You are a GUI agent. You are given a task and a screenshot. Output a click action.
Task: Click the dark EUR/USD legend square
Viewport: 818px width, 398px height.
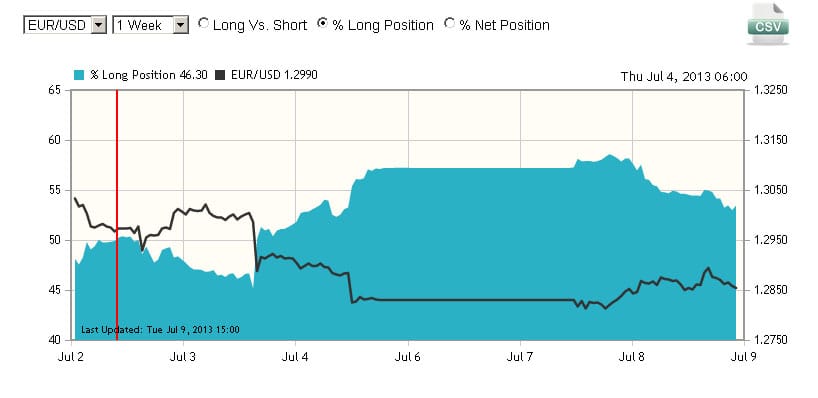220,75
